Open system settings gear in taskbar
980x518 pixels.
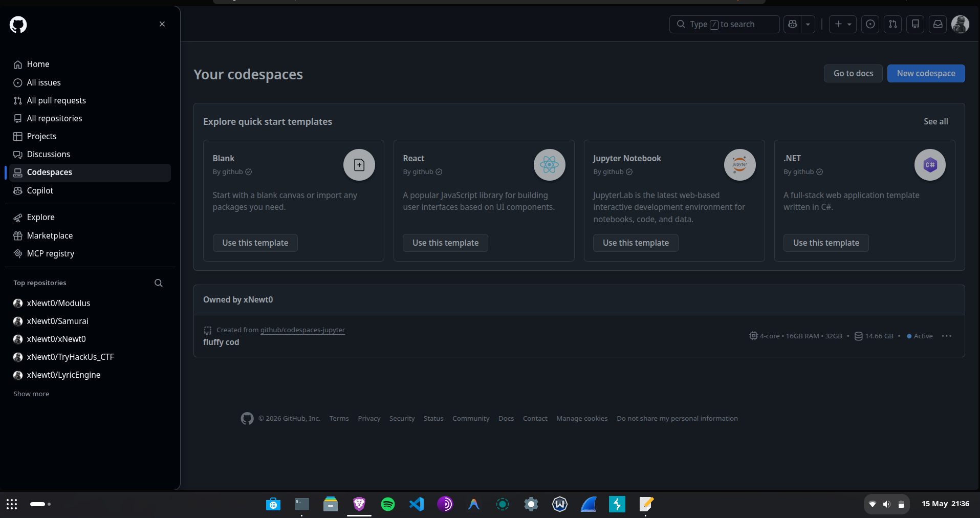tap(531, 504)
